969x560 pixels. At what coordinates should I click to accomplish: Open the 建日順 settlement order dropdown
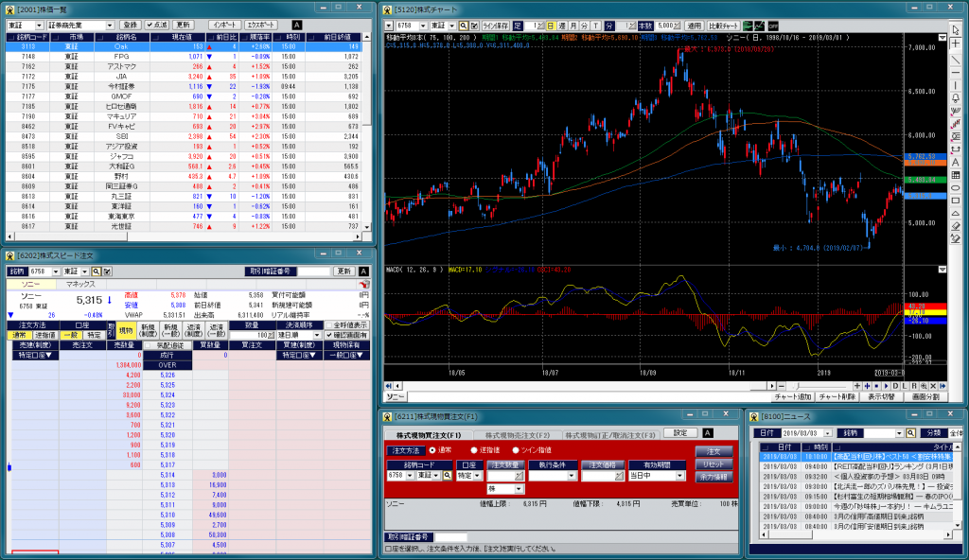317,335
